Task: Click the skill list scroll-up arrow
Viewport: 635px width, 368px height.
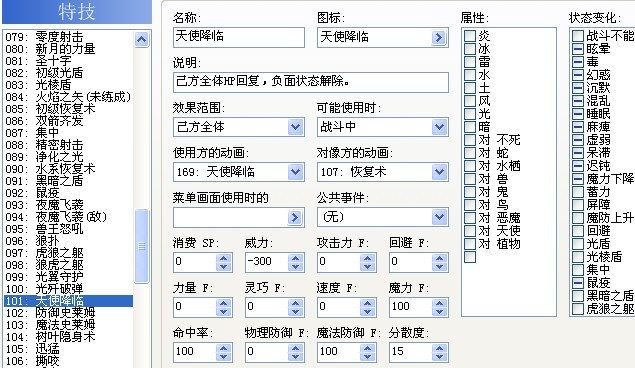Action: [x=141, y=39]
